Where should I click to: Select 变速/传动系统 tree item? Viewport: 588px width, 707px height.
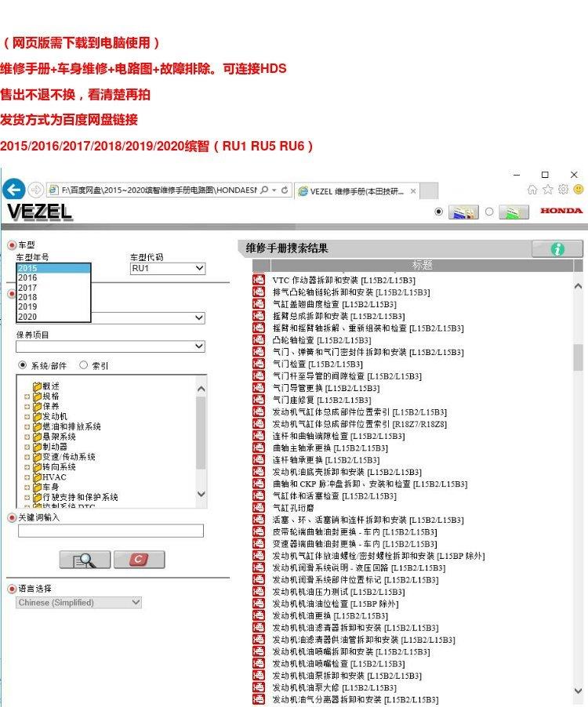point(69,457)
